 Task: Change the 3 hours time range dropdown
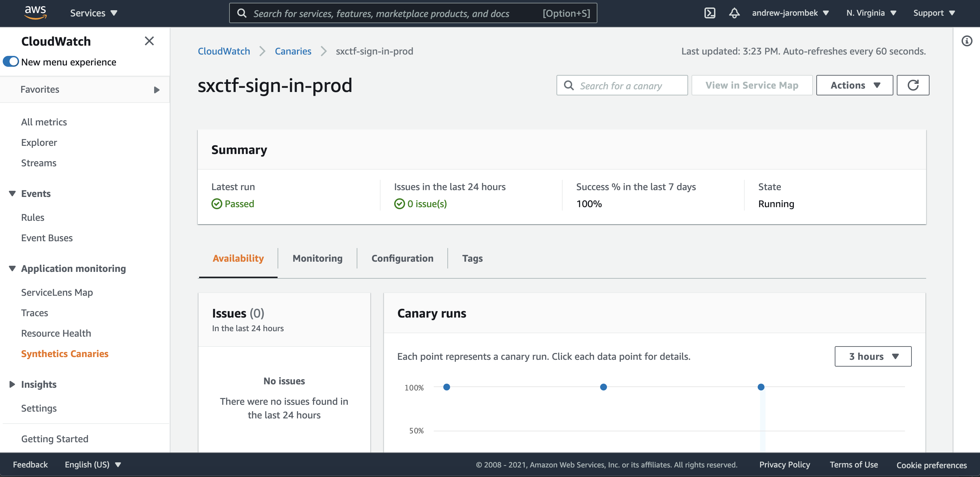pos(873,356)
